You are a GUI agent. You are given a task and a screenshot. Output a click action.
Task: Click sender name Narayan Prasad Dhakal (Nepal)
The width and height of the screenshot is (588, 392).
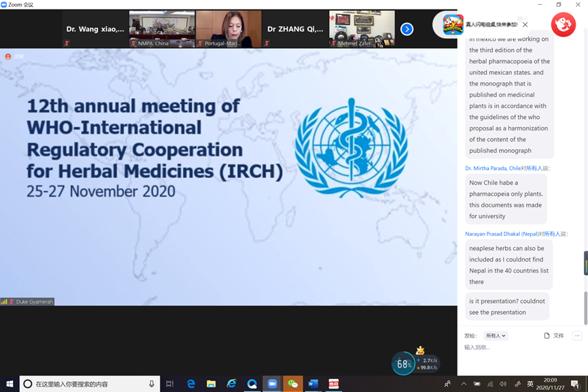502,234
